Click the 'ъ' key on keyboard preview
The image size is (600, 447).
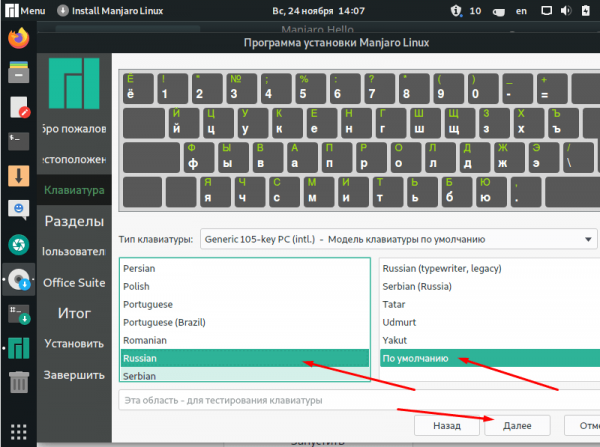pos(564,123)
